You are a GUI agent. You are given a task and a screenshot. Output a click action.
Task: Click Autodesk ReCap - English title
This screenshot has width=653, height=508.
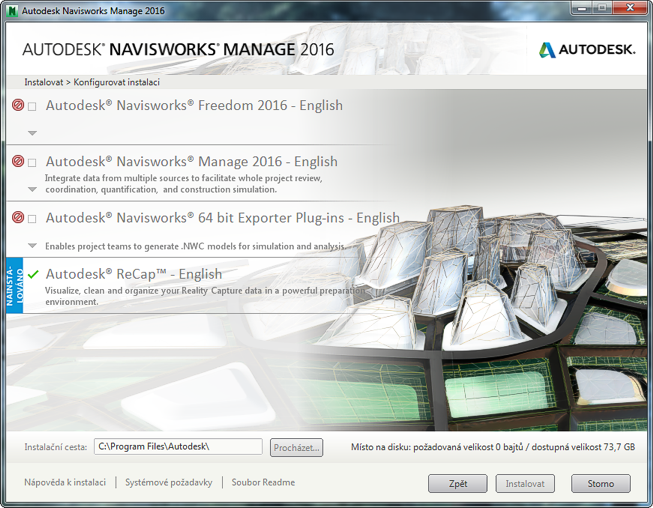click(x=134, y=274)
